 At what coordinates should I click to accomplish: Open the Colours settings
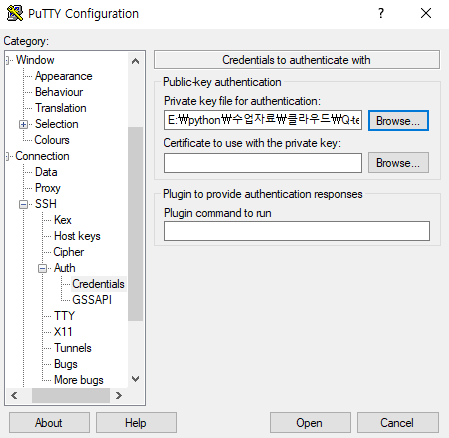click(x=52, y=140)
